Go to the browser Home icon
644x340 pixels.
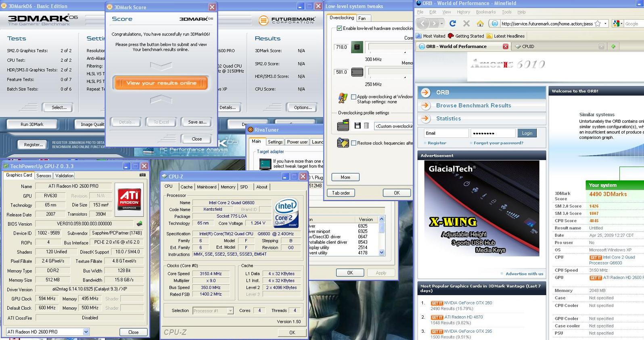click(x=480, y=23)
